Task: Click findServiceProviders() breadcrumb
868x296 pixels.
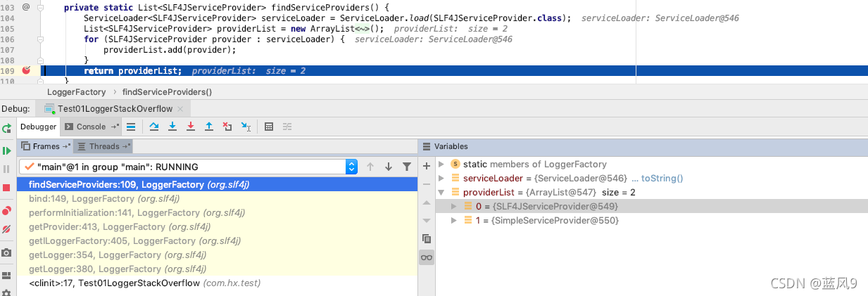Action: coord(167,92)
